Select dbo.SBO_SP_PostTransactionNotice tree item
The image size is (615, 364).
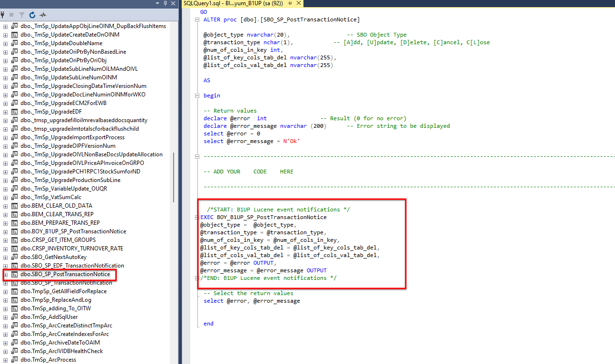pyautogui.click(x=65, y=274)
